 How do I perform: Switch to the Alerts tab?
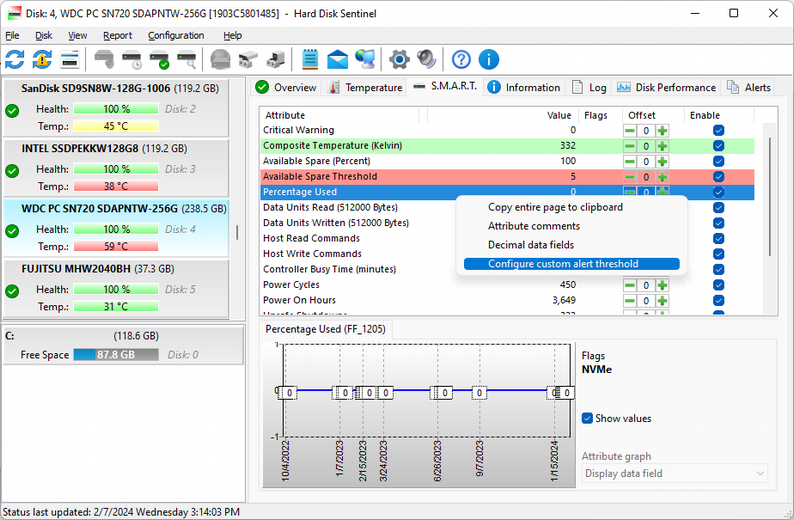[x=749, y=87]
